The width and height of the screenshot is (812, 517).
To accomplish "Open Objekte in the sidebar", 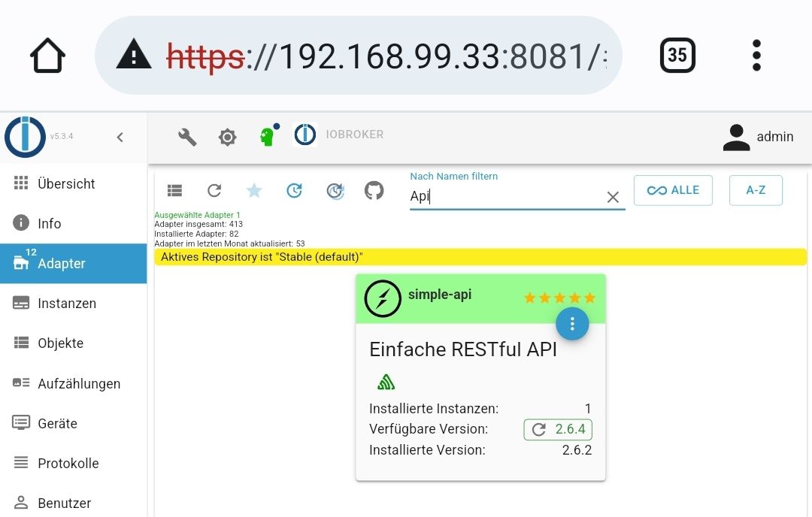I will click(x=74, y=343).
